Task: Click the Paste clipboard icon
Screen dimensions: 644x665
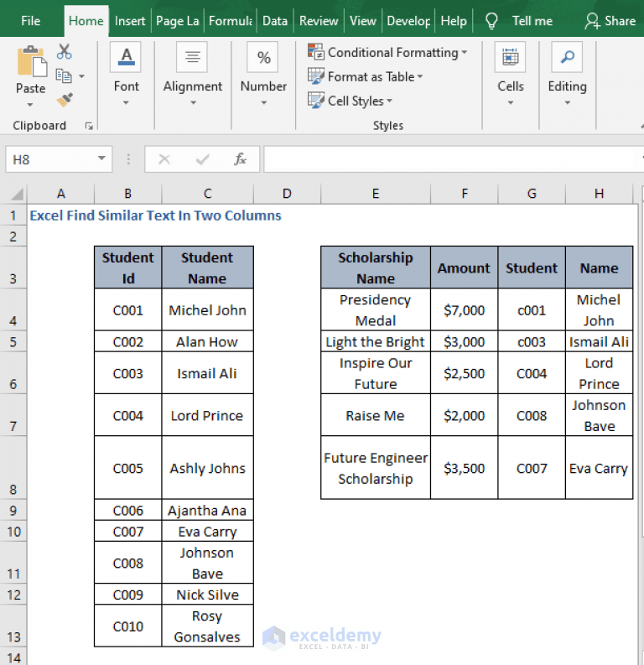Action: coord(31,62)
